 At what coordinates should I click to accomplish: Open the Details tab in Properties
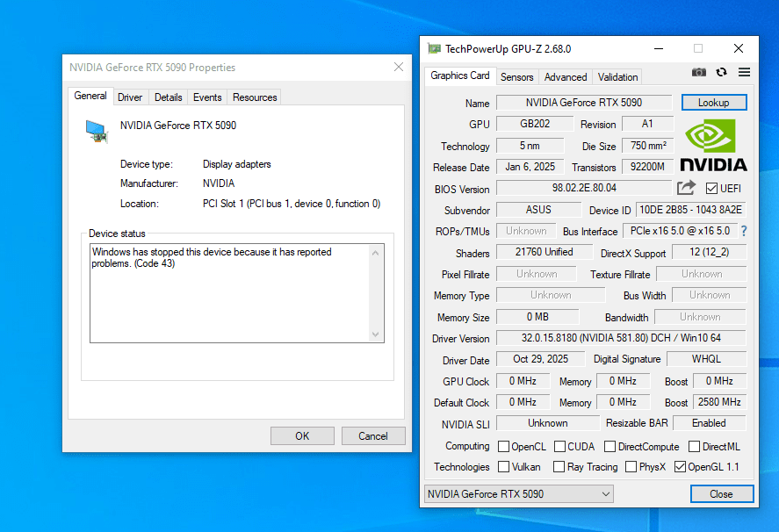[168, 97]
